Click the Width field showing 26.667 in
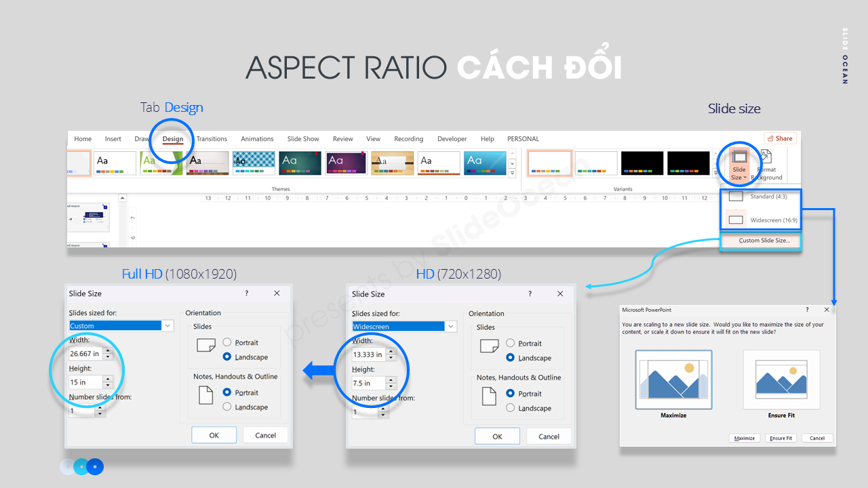The height and width of the screenshot is (488, 868). coord(85,354)
